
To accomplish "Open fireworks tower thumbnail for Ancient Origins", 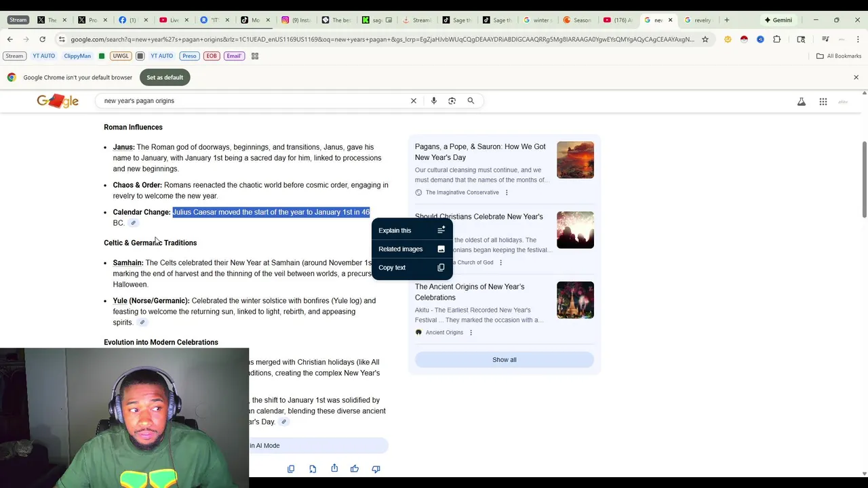I will 575,300.
